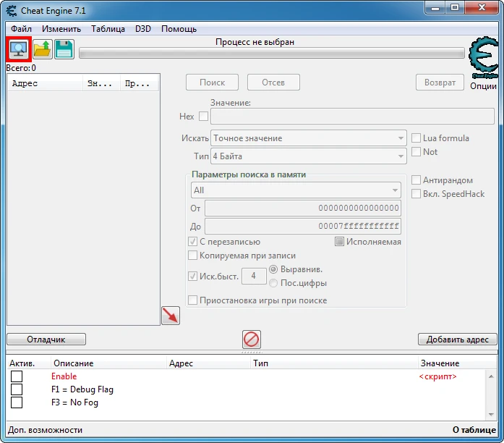Toggle the Исполняемая checkbox
The image size is (504, 443).
click(x=339, y=242)
